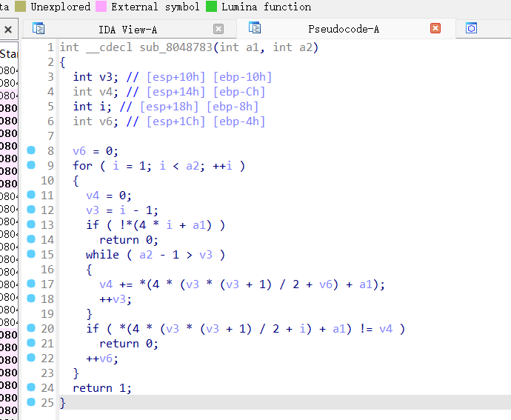Screen dimensions: 511x420
Task: Close the left panel with X
Action: point(8,30)
